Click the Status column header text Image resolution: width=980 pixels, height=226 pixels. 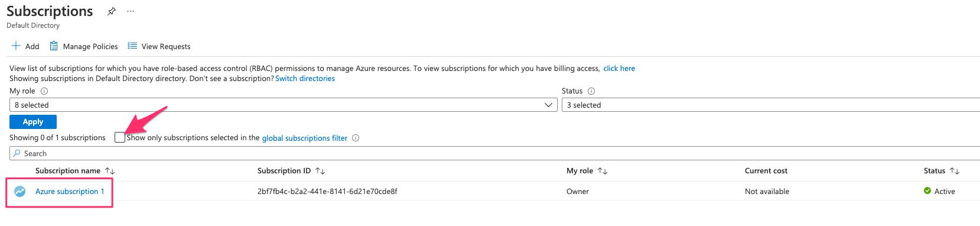point(935,171)
